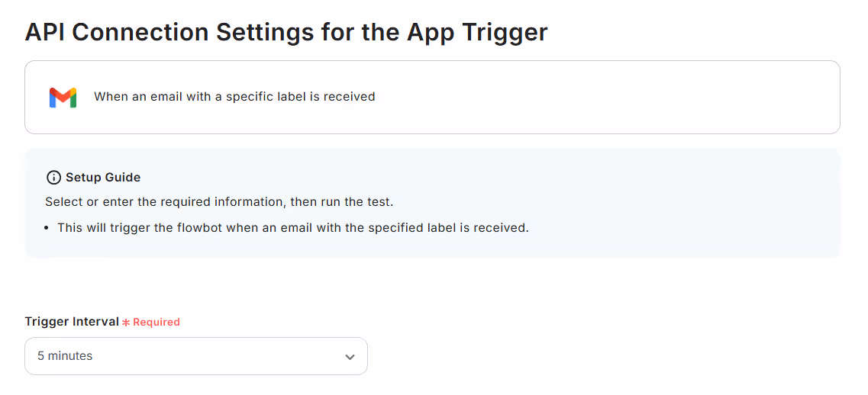This screenshot has width=868, height=395.
Task: Click the info circle icon beside Setup Guide
Action: [x=53, y=178]
